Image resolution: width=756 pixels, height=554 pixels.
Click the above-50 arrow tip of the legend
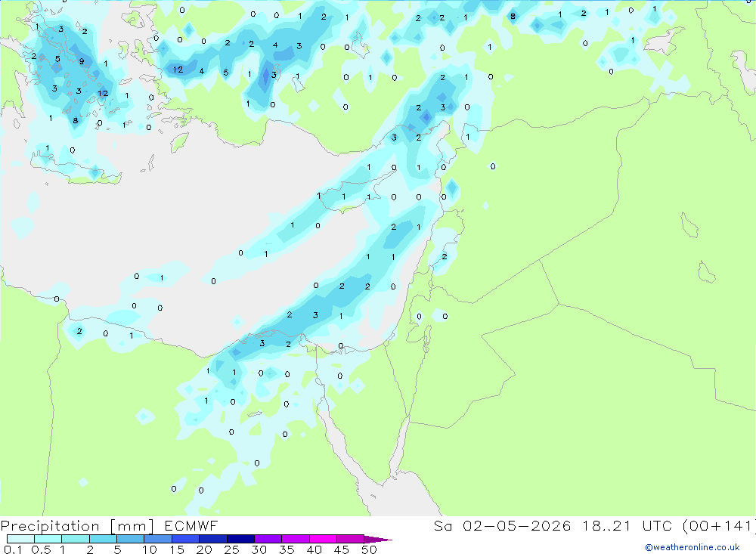coord(378,539)
